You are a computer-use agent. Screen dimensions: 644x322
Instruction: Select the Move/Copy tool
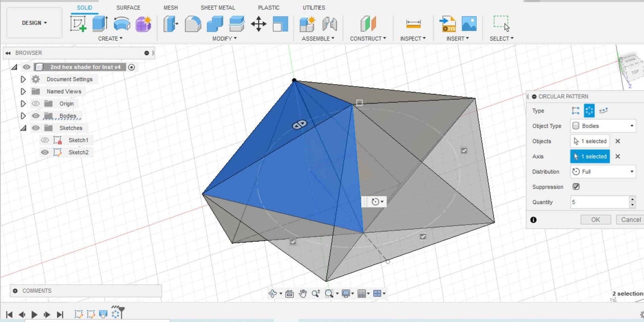click(259, 24)
